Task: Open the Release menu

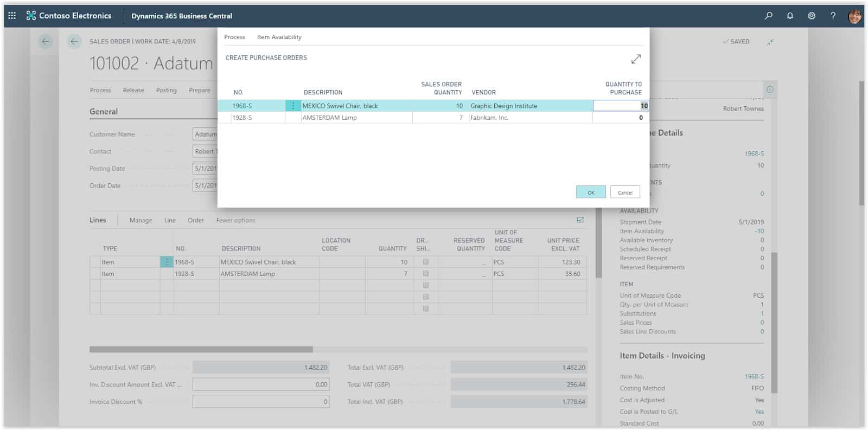Action: [x=133, y=90]
